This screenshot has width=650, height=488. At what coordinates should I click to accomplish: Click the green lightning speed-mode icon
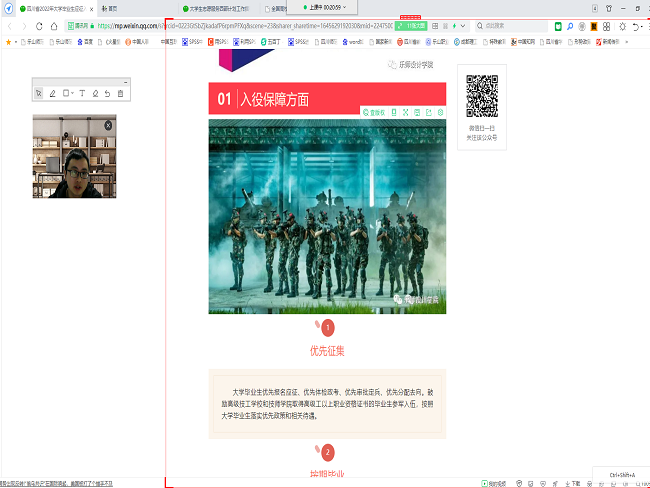click(454, 26)
